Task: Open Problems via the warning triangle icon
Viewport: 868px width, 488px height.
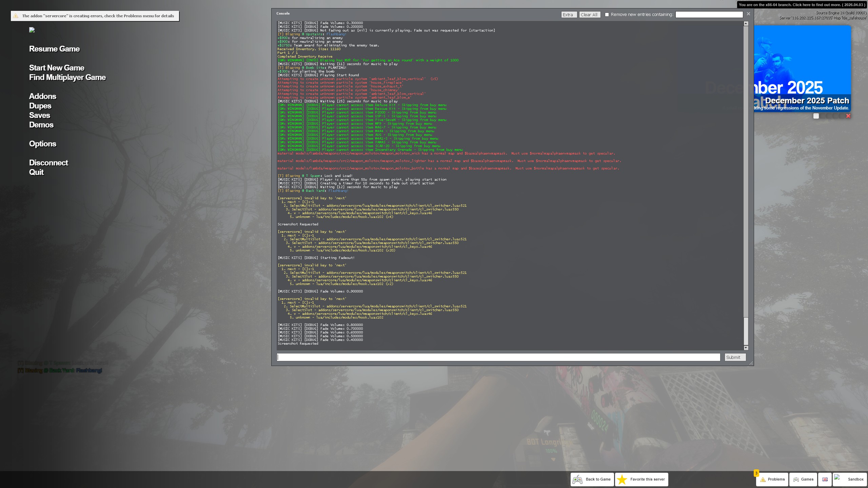Action: coord(763,479)
